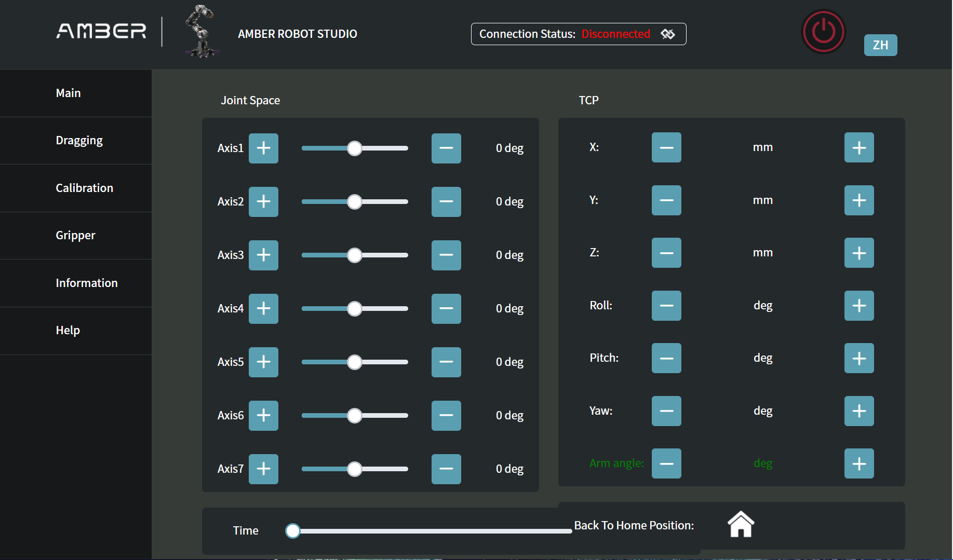Click the minus button for Axis6

(446, 416)
